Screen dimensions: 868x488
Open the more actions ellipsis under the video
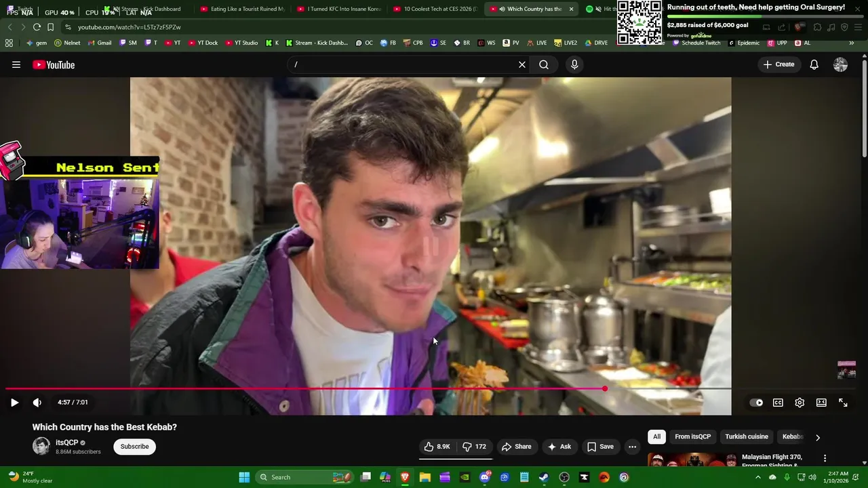pos(632,447)
